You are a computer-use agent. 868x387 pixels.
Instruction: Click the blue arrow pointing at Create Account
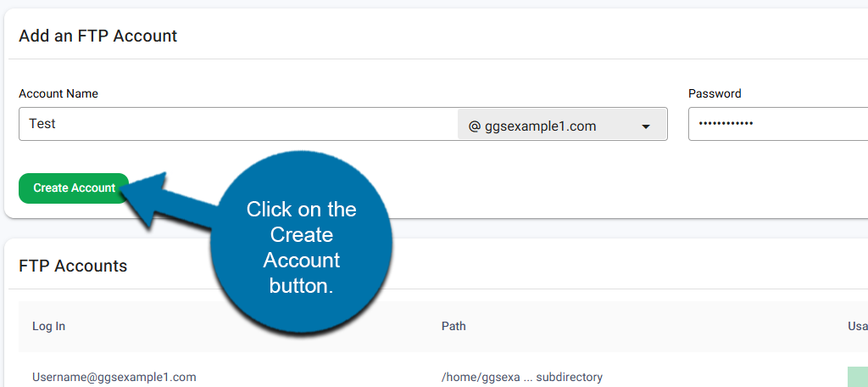click(153, 198)
